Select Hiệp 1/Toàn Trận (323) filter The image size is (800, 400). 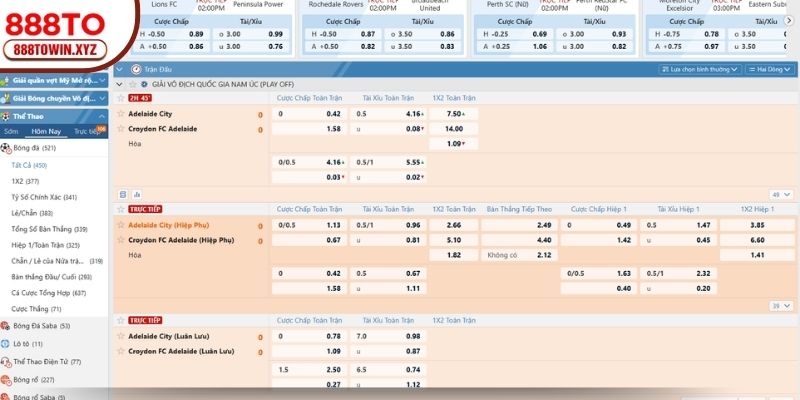(x=45, y=245)
